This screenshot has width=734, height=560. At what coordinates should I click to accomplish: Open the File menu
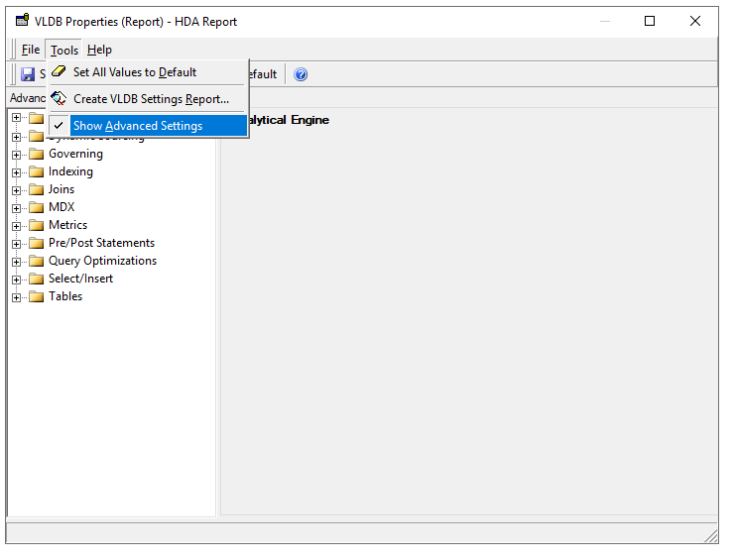(31, 50)
